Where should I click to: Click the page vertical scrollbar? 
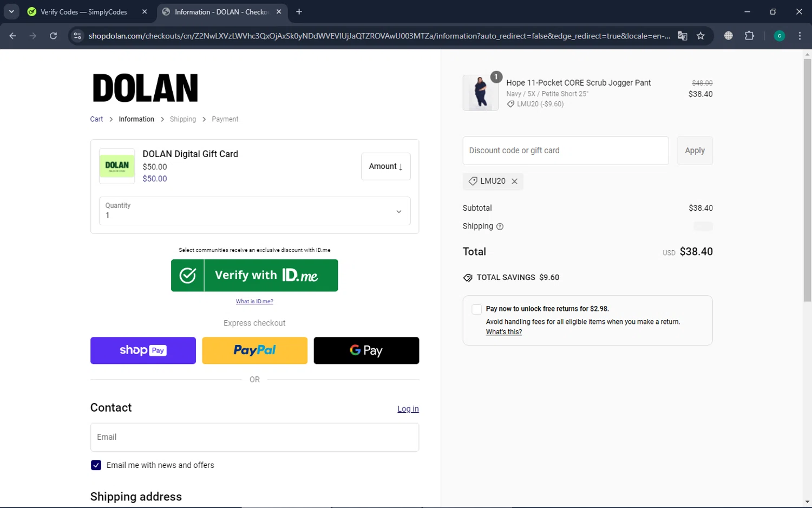pyautogui.click(x=807, y=180)
